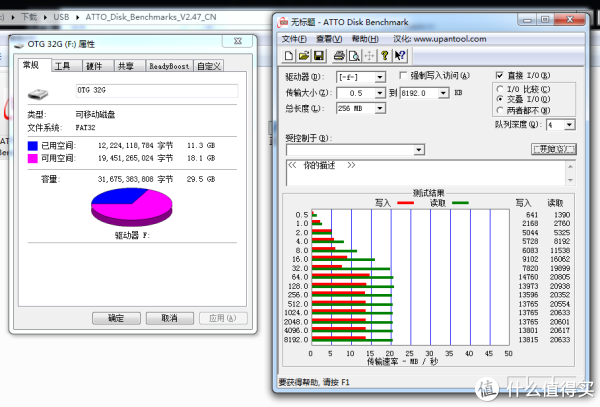Open the 帮助(H) menu

365,39
